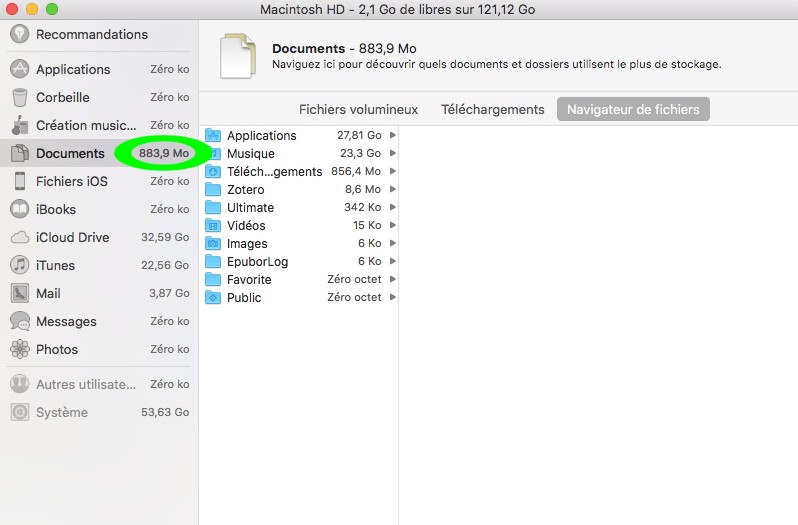Click the iTunes music note icon
This screenshot has width=798, height=525.
19,265
